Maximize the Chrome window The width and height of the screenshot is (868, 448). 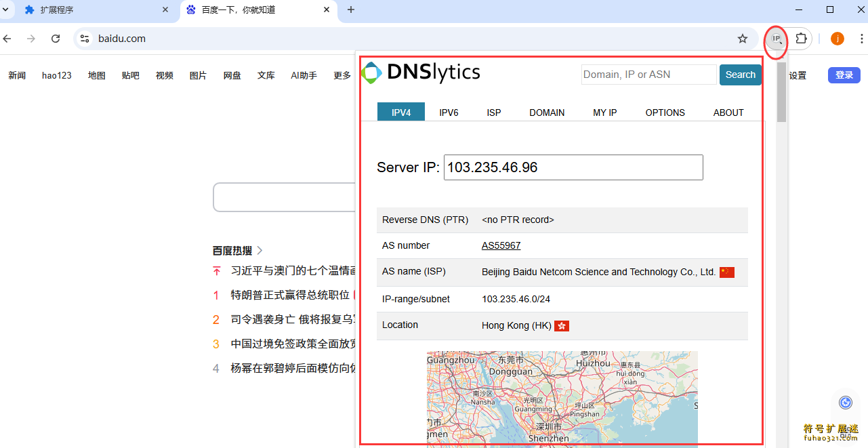coord(830,9)
